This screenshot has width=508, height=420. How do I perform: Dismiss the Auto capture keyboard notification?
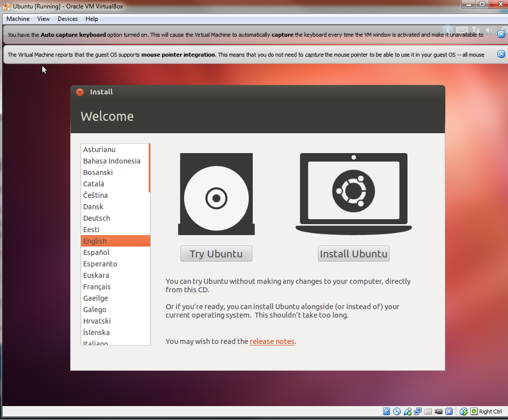click(x=501, y=34)
